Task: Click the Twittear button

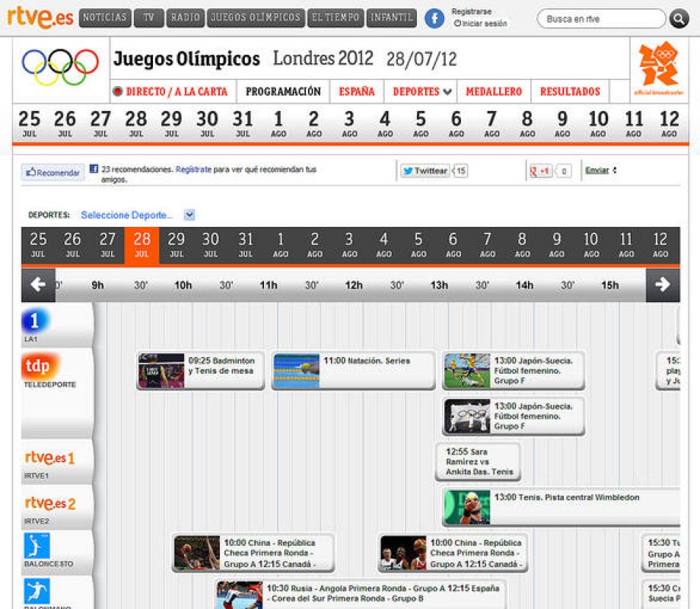Action: [x=425, y=171]
